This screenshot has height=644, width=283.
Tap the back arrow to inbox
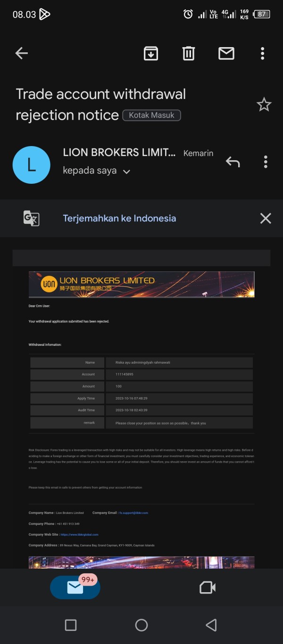tap(22, 53)
